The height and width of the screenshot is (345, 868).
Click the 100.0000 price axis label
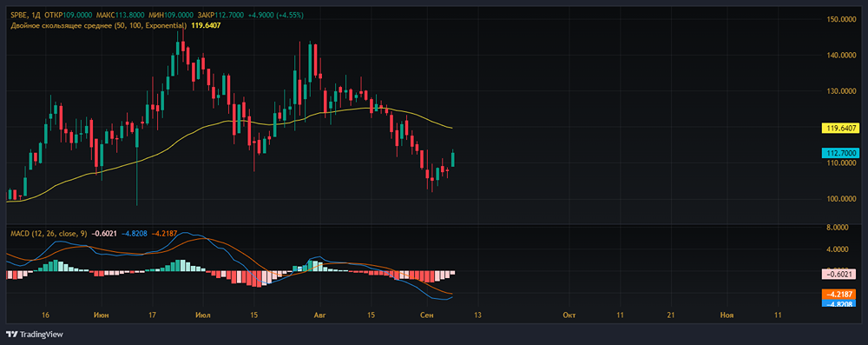841,199
